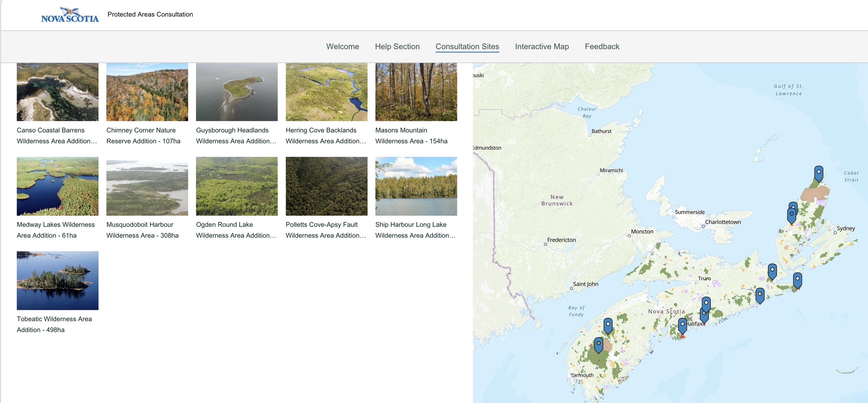This screenshot has width=868, height=403.
Task: Open the Masons Mountain forest photo
Action: (x=416, y=92)
